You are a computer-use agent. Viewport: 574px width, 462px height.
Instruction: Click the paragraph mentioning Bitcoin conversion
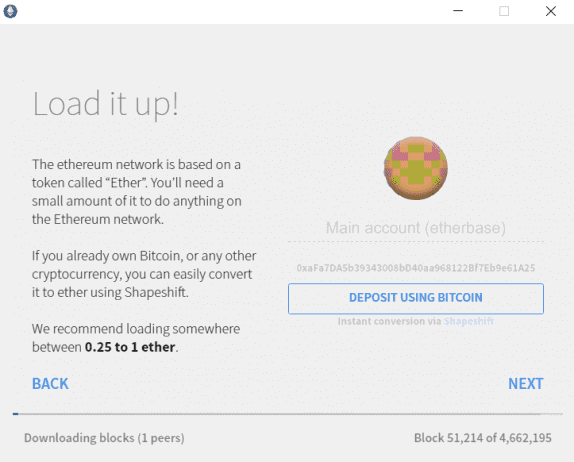click(144, 274)
